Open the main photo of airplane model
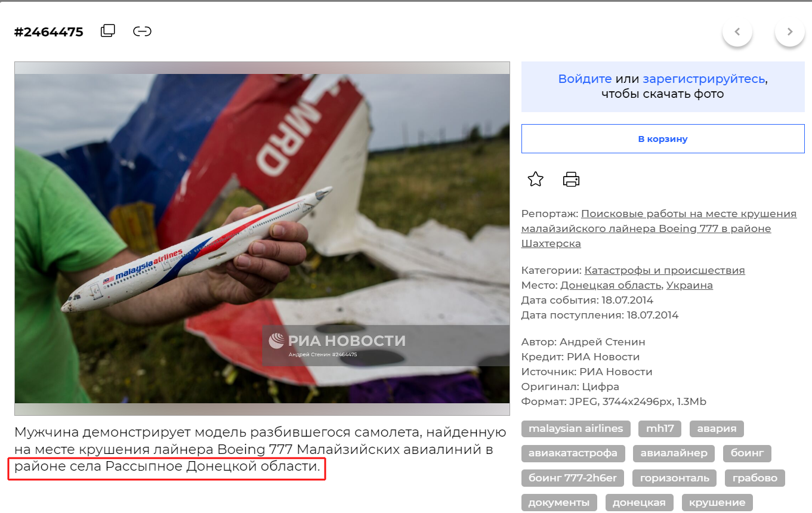 (262, 239)
